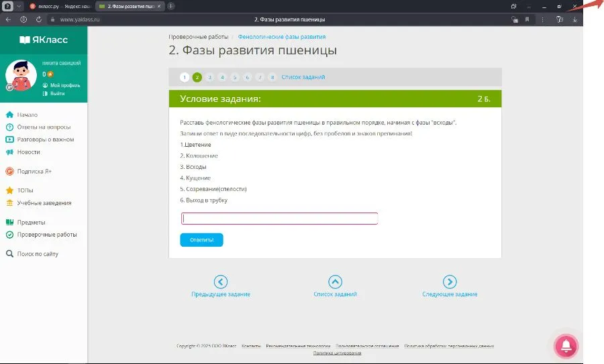Open the pink notification bell
This screenshot has height=364, width=604.
click(566, 346)
